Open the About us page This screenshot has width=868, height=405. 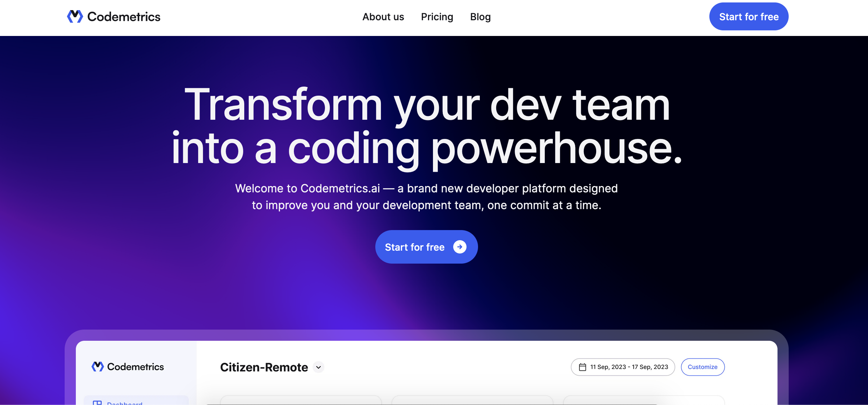point(383,17)
